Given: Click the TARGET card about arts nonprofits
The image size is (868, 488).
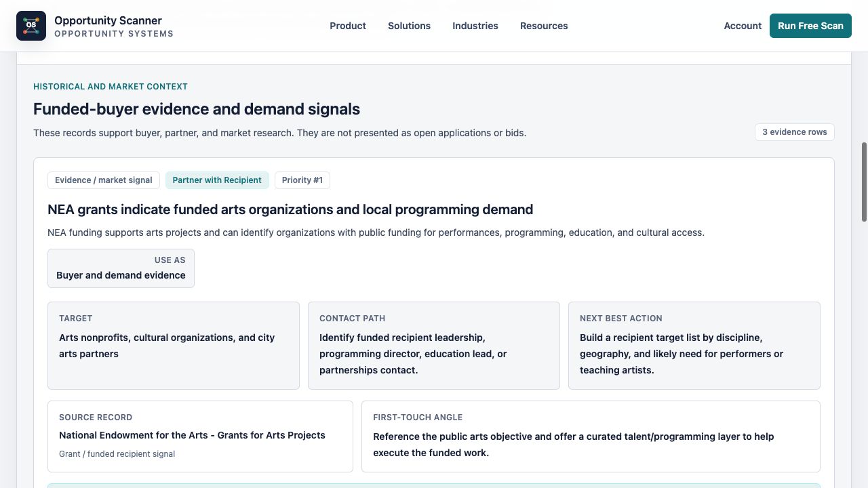Looking at the screenshot, I should click(174, 346).
